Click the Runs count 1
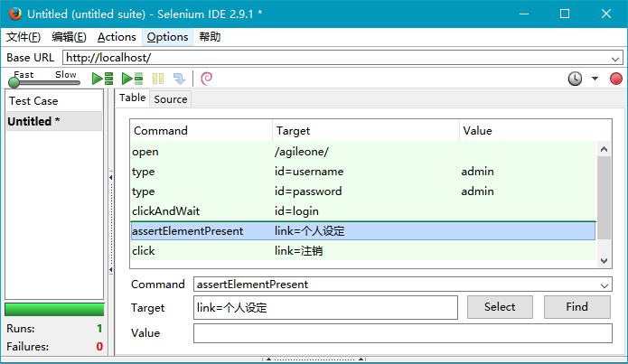 tap(99, 329)
